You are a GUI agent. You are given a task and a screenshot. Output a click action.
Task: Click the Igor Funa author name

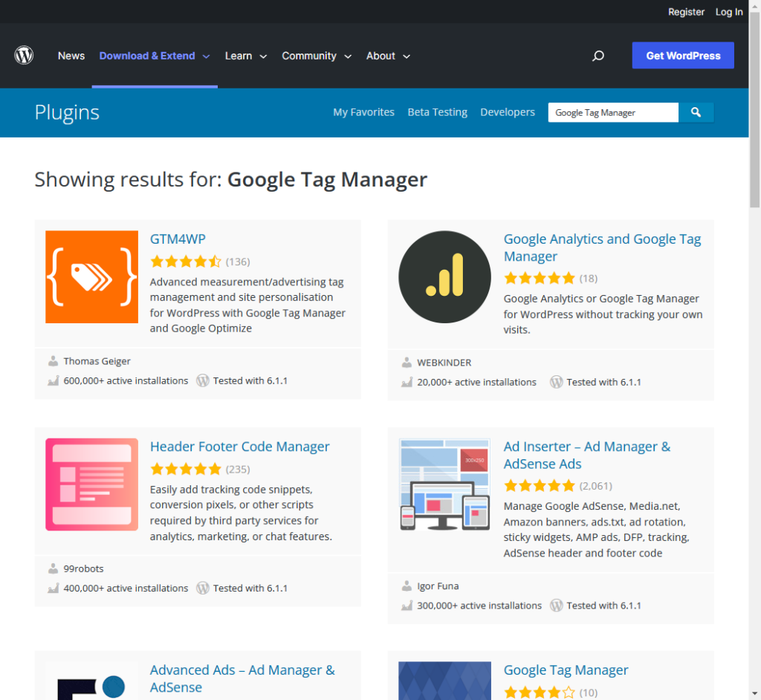pos(438,586)
